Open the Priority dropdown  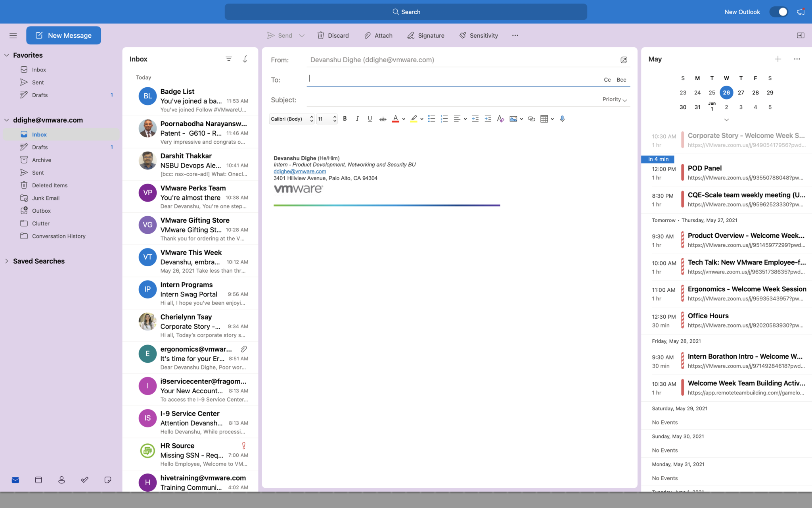[615, 100]
